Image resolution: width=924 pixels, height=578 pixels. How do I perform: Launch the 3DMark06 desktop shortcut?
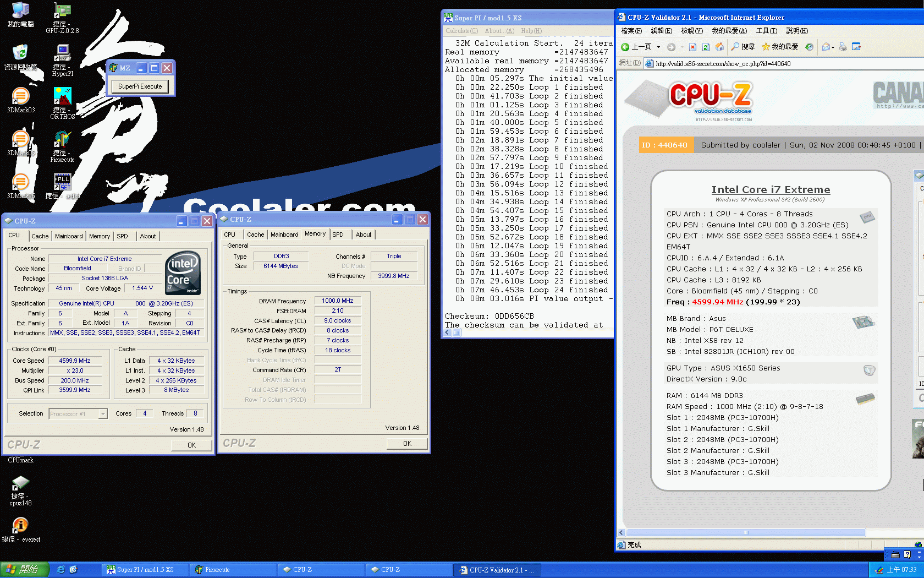pos(20,187)
